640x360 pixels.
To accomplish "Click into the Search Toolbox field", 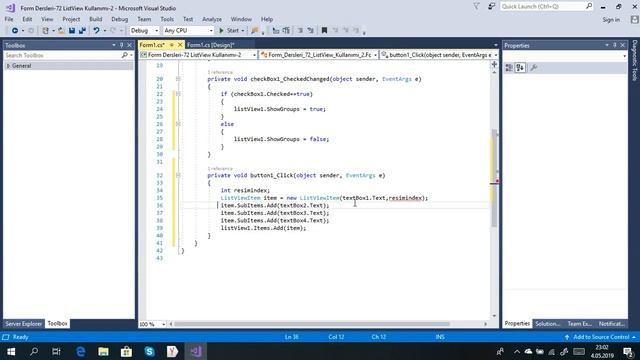I will click(62, 55).
